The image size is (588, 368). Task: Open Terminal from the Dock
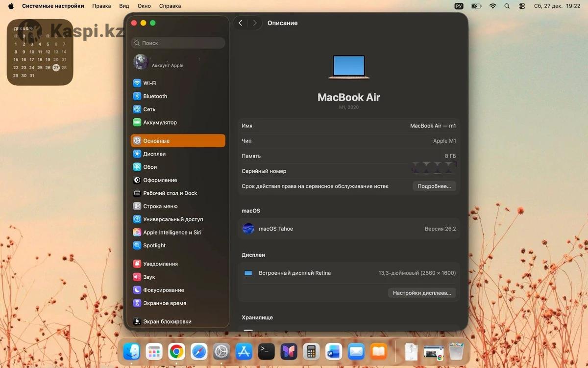click(267, 351)
